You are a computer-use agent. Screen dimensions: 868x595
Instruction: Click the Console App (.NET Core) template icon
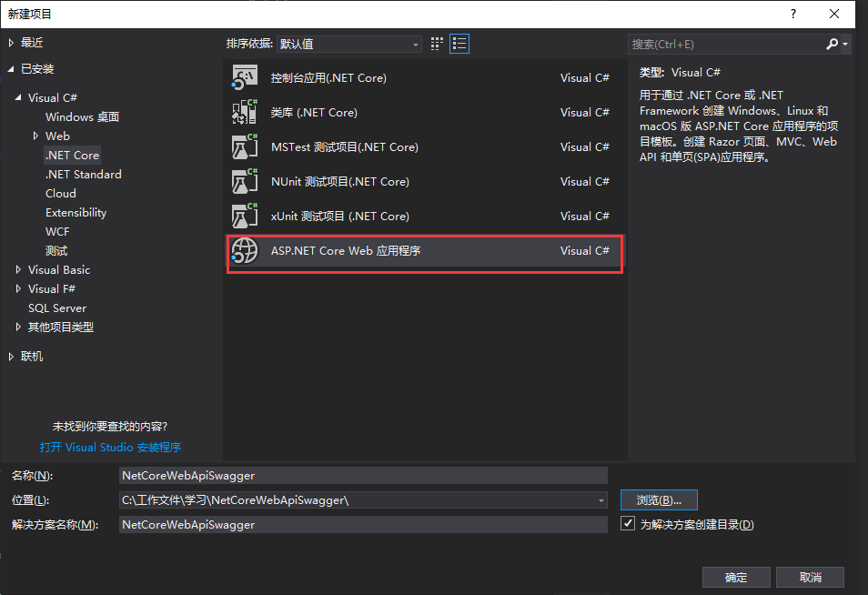click(245, 77)
